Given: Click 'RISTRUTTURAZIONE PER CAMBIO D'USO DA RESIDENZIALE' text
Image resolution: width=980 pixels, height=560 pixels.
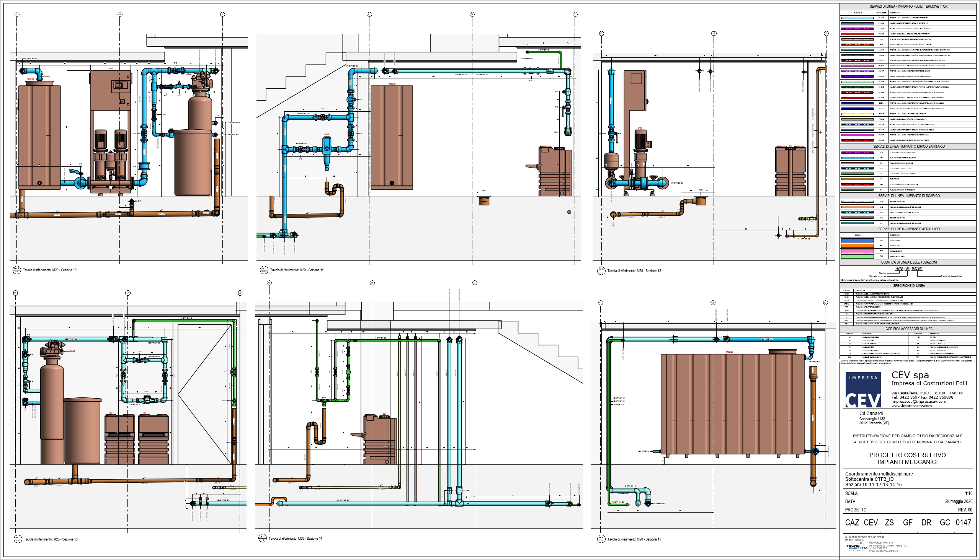Looking at the screenshot, I should coord(908,436).
